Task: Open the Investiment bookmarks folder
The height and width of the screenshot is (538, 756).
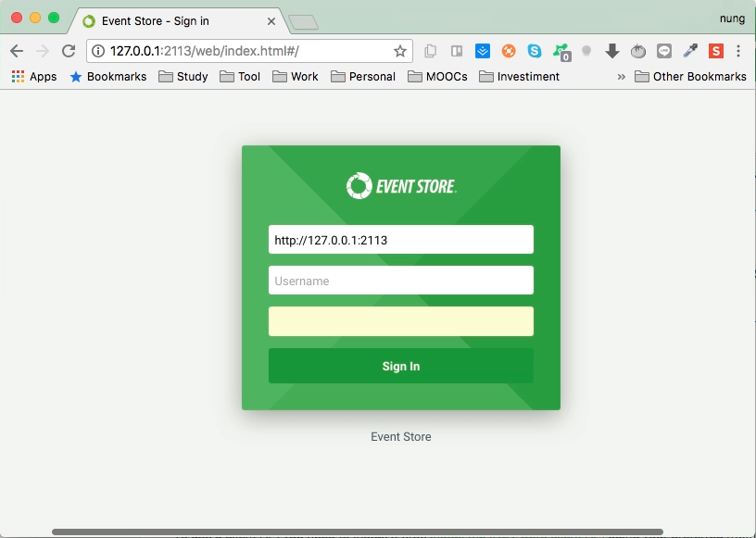Action: pos(519,77)
